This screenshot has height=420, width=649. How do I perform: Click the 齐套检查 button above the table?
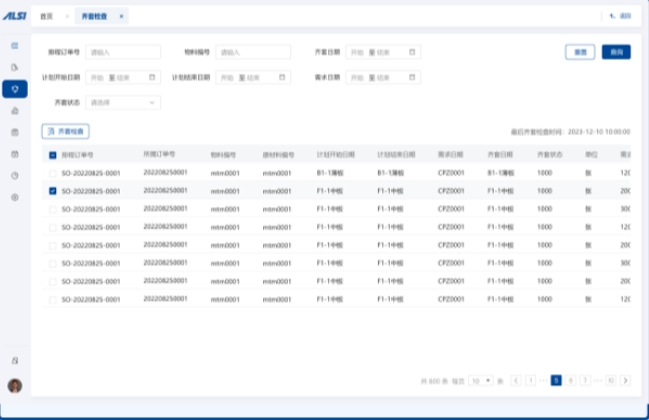[66, 131]
